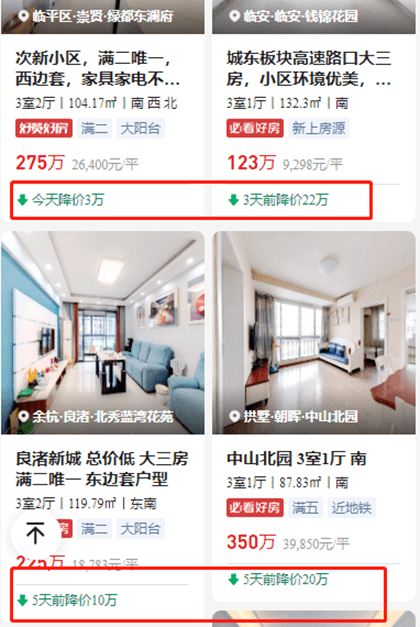Tap 大阳台 tag on 275万 listing
This screenshot has width=420, height=627.
pos(140,128)
